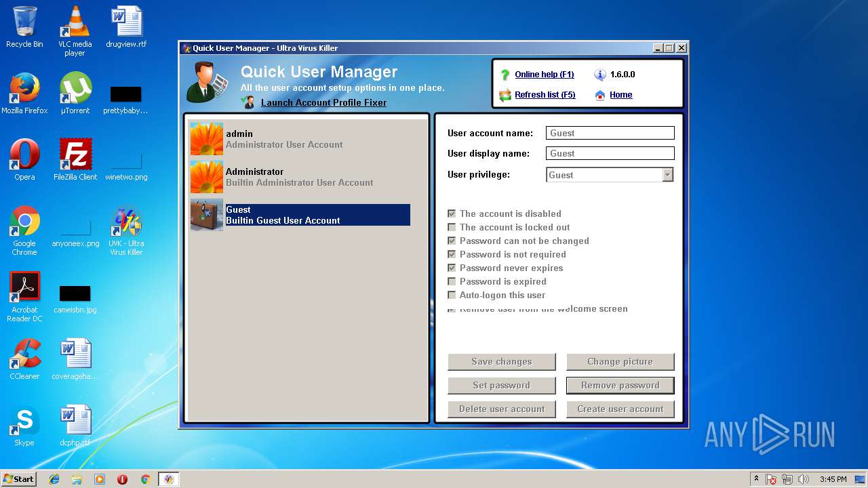Click the Online help green question mark icon
868x488 pixels.
pyautogui.click(x=505, y=75)
